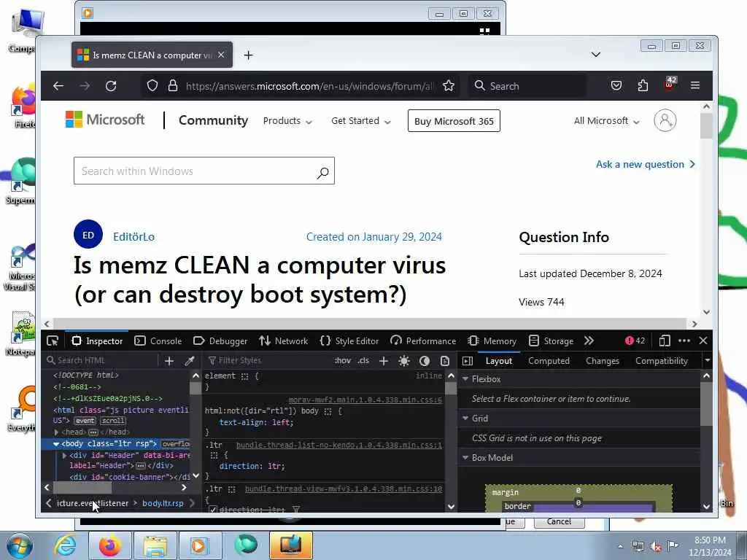Screen dimensions: 747x560
Task: Open the EditörLo author profile link
Action: click(x=133, y=237)
